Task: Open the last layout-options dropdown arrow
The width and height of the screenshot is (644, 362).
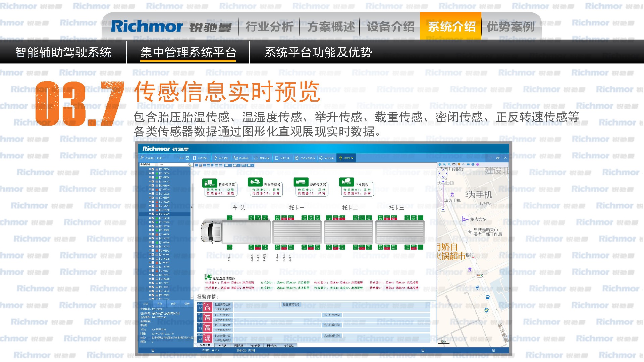Action: point(253,165)
